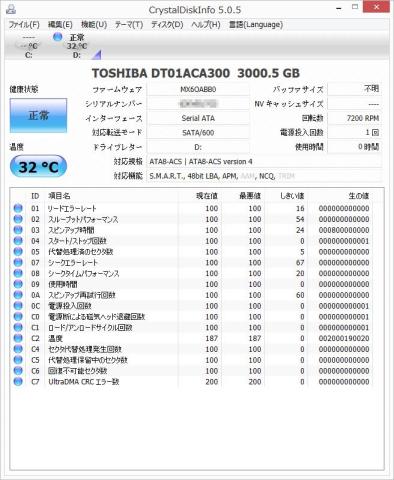Click the ID column header
394x480 pixels.
[x=35, y=196]
